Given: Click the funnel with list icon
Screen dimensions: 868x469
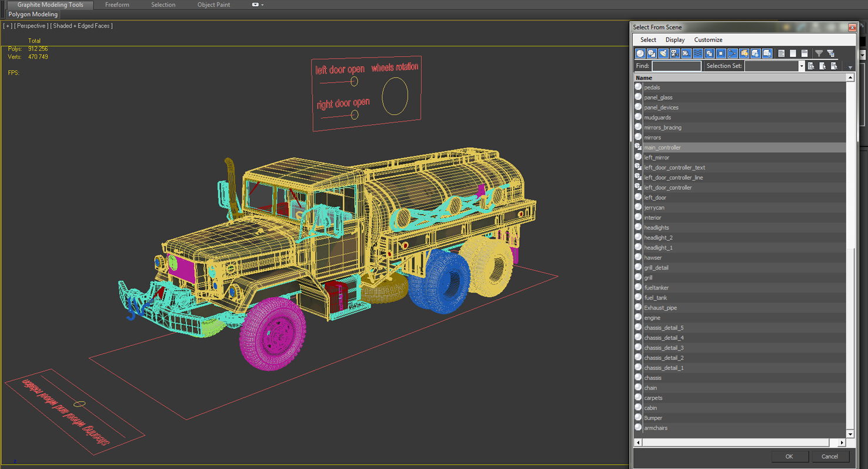Looking at the screenshot, I should 830,53.
